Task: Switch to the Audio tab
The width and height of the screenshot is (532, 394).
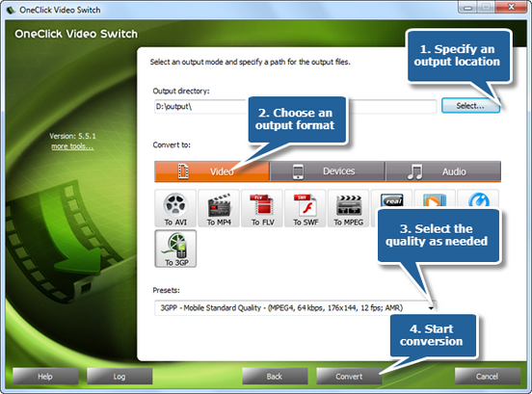Action: [443, 171]
